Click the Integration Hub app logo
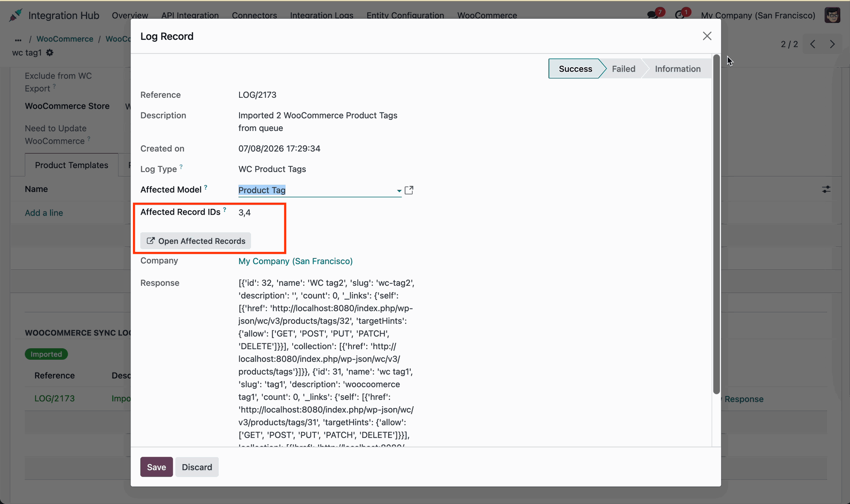This screenshot has width=850, height=504. pos(15,15)
